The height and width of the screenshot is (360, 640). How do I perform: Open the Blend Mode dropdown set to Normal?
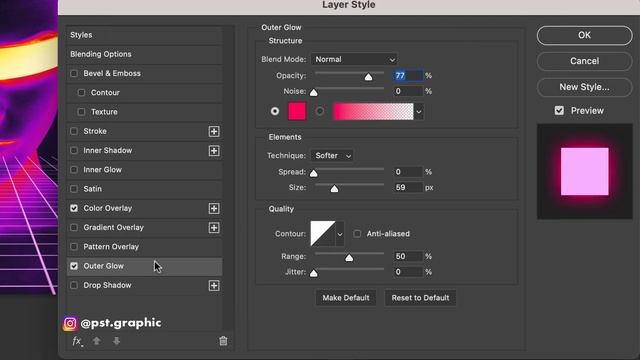click(x=354, y=60)
